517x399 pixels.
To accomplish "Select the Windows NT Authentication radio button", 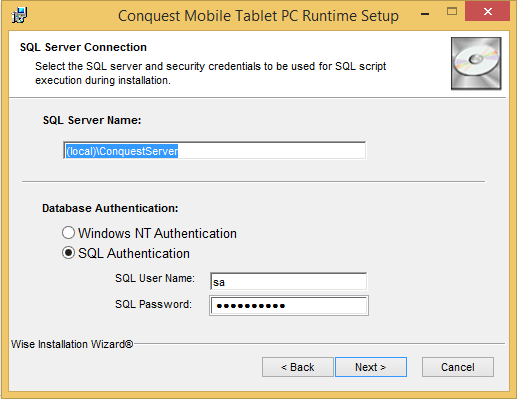I will tap(68, 233).
